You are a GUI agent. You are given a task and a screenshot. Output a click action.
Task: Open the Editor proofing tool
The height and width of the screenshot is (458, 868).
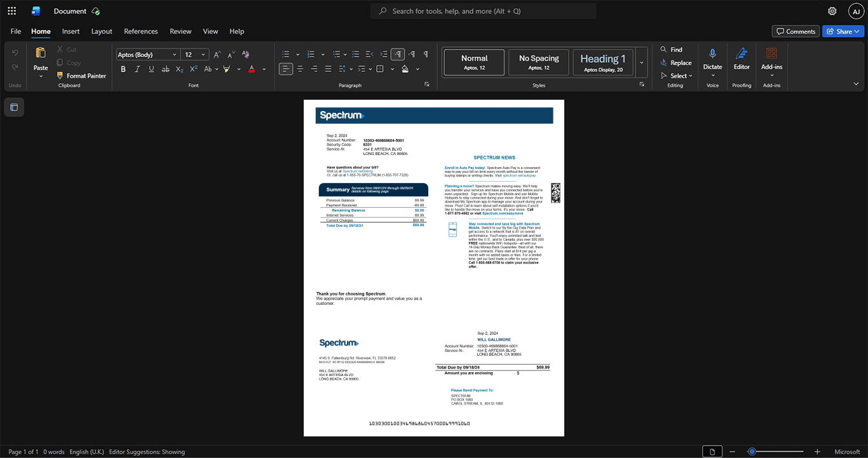[742, 58]
